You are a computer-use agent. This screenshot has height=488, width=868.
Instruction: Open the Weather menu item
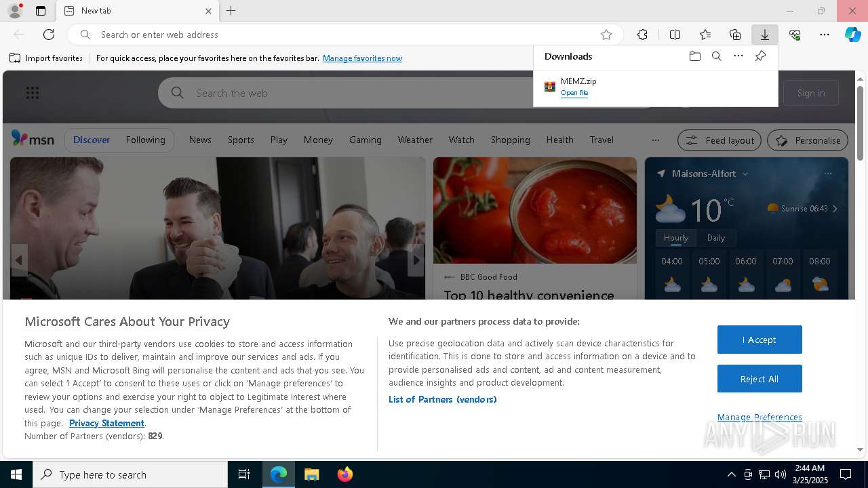click(415, 140)
